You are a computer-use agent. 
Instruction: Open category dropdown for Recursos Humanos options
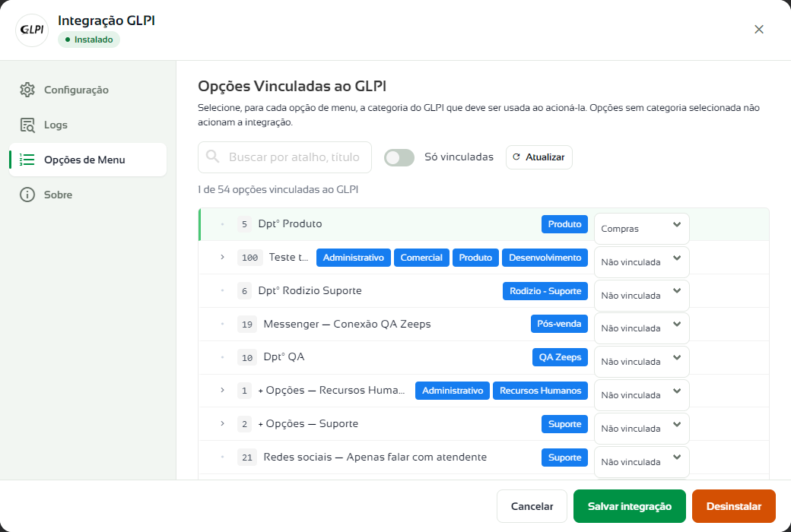tap(641, 395)
